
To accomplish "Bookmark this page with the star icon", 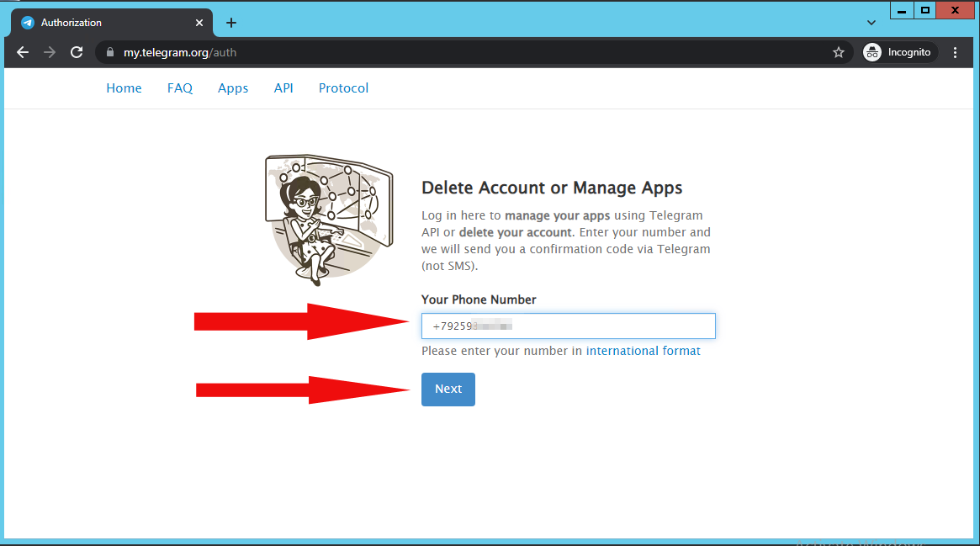I will pyautogui.click(x=838, y=52).
